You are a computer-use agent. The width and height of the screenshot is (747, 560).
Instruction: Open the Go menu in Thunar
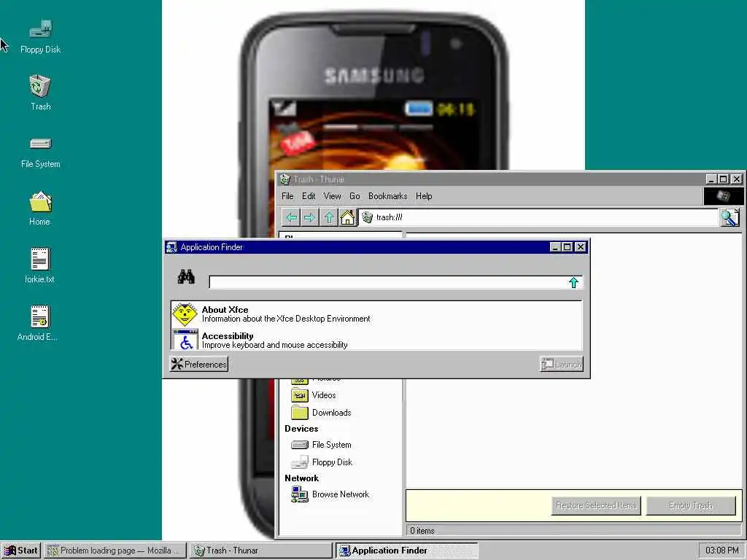(x=355, y=196)
